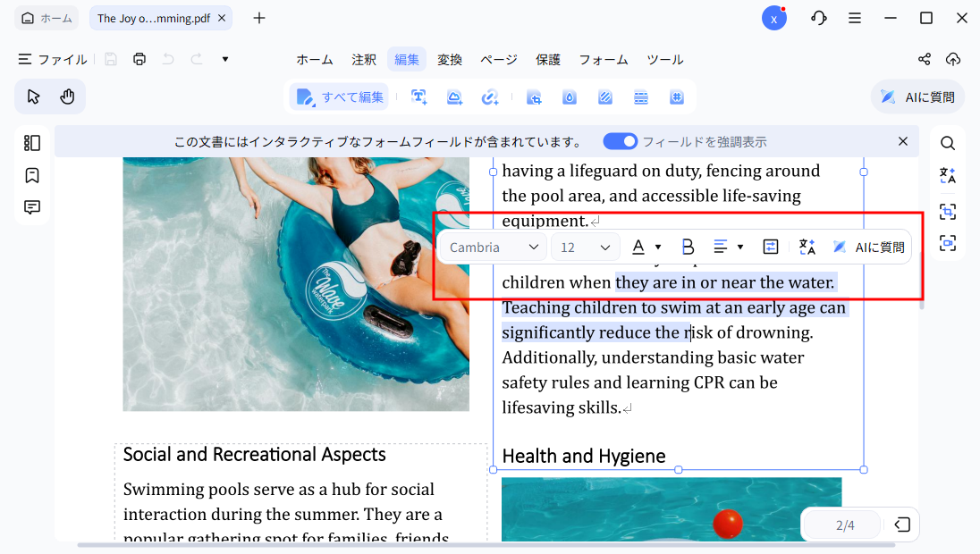Open the font color dropdown arrow
The width and height of the screenshot is (980, 554).
pyautogui.click(x=659, y=247)
